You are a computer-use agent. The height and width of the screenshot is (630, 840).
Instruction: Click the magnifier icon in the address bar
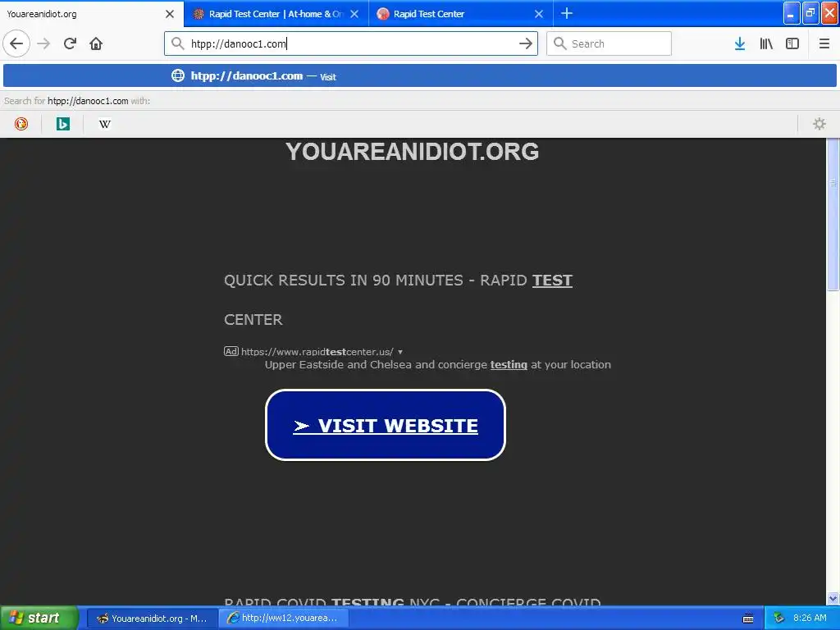pyautogui.click(x=178, y=43)
